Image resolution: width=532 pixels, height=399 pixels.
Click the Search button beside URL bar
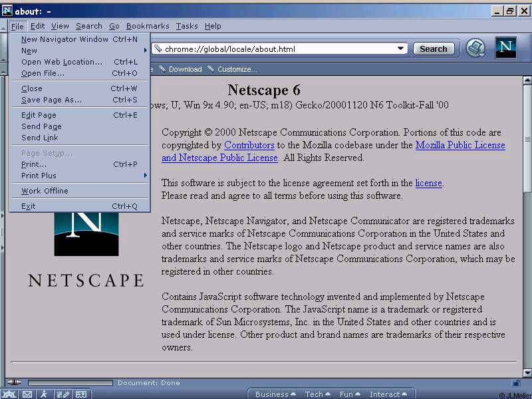pyautogui.click(x=434, y=49)
